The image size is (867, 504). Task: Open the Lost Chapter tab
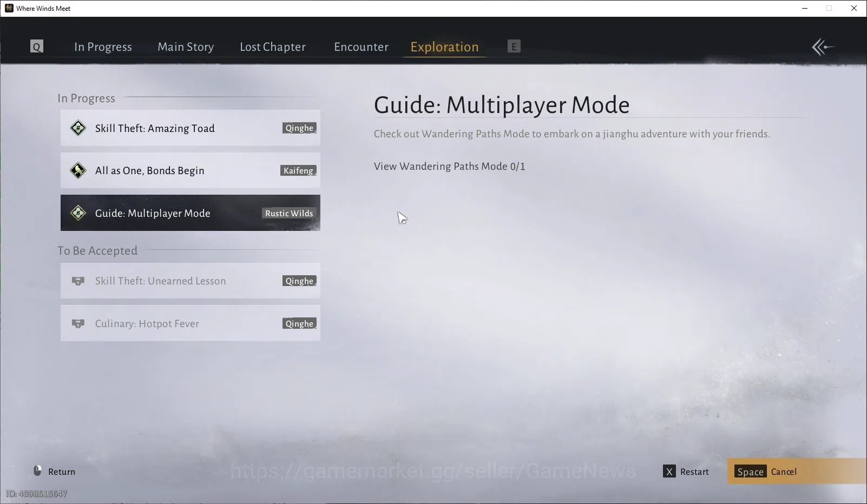coord(273,47)
